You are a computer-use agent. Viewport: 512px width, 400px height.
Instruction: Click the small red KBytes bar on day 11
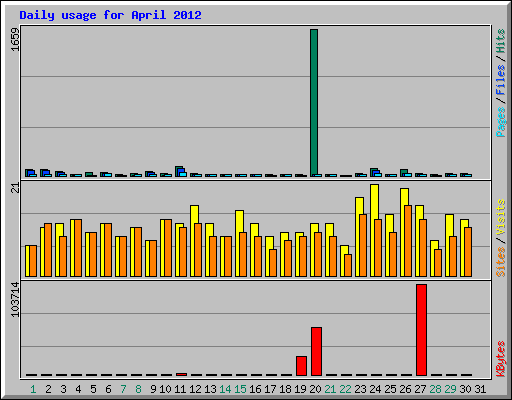click(181, 374)
